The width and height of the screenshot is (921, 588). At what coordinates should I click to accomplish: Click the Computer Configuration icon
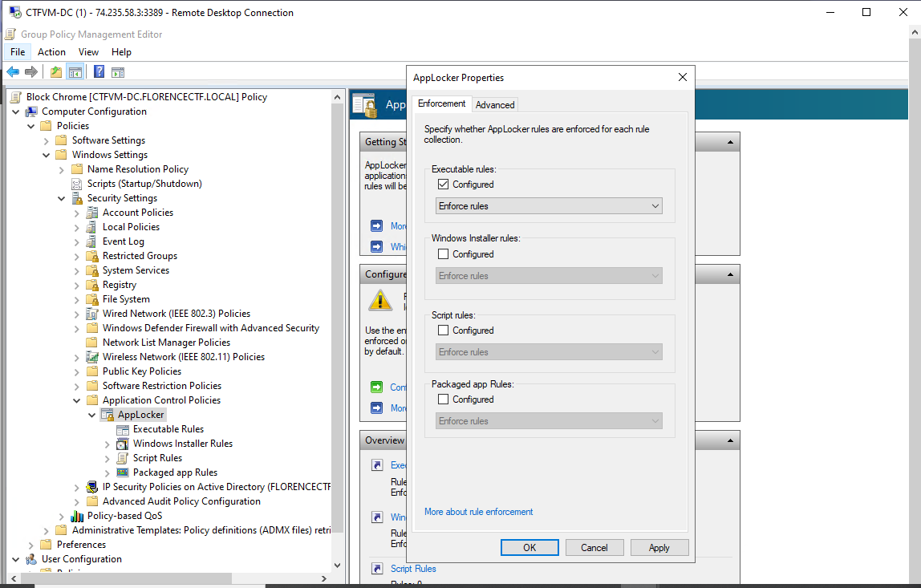click(31, 112)
